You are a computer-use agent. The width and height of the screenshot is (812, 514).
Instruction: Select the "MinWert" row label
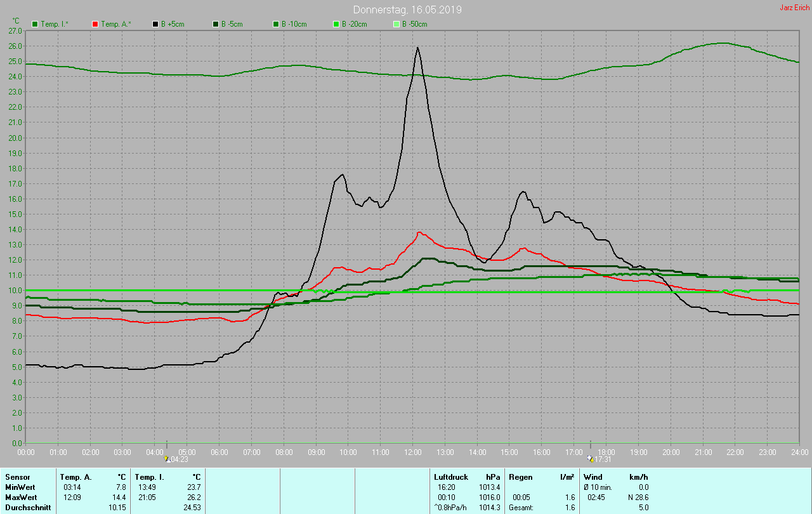(x=19, y=487)
